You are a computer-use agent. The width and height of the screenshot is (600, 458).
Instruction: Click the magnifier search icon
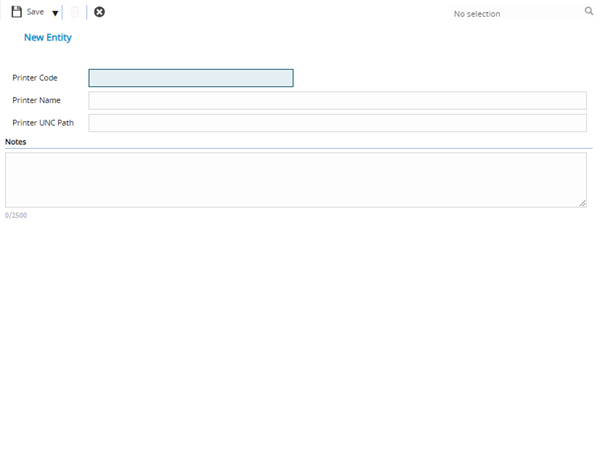589,12
